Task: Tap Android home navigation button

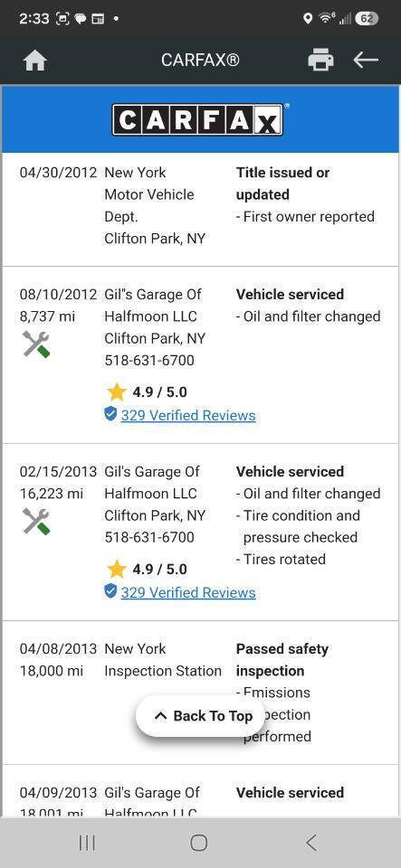Action: (x=199, y=843)
